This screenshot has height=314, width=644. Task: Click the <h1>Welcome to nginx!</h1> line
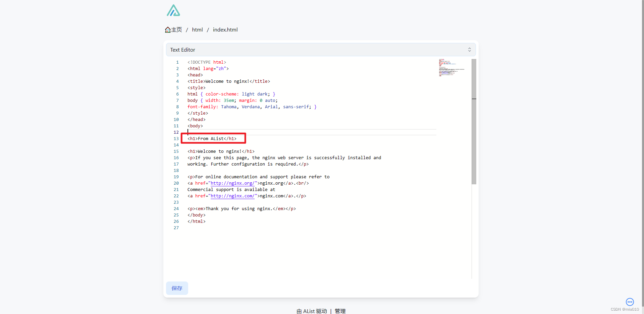221,151
